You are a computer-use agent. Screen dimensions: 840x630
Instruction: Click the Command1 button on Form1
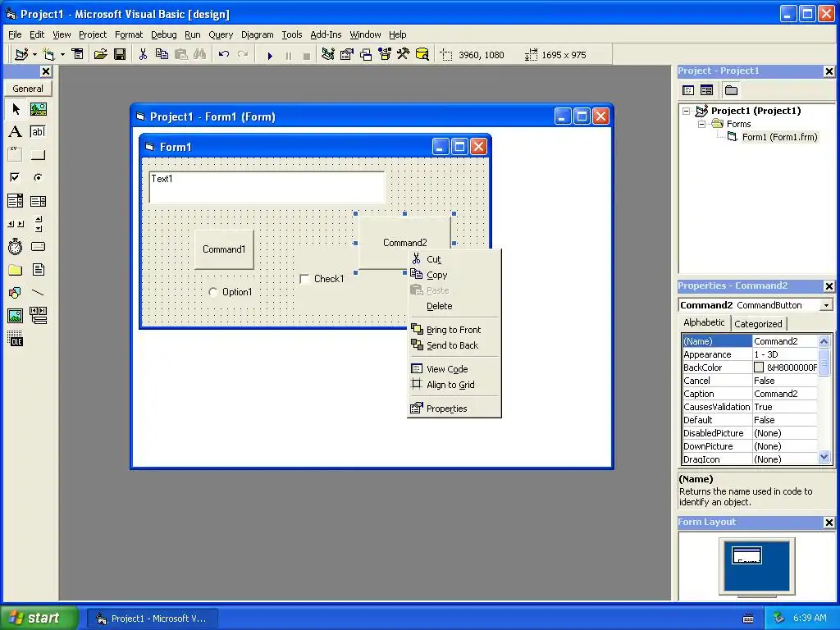[x=224, y=249]
